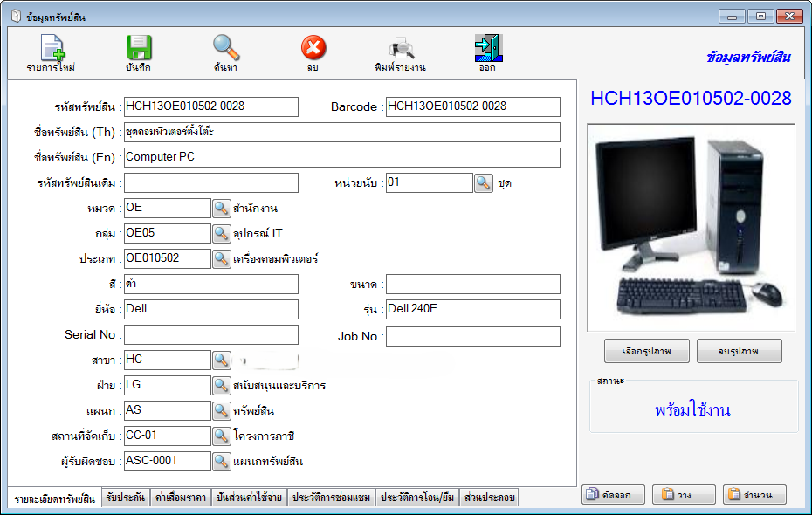
Task: Choose a picture with เลือกรูปภาพ
Action: [647, 351]
